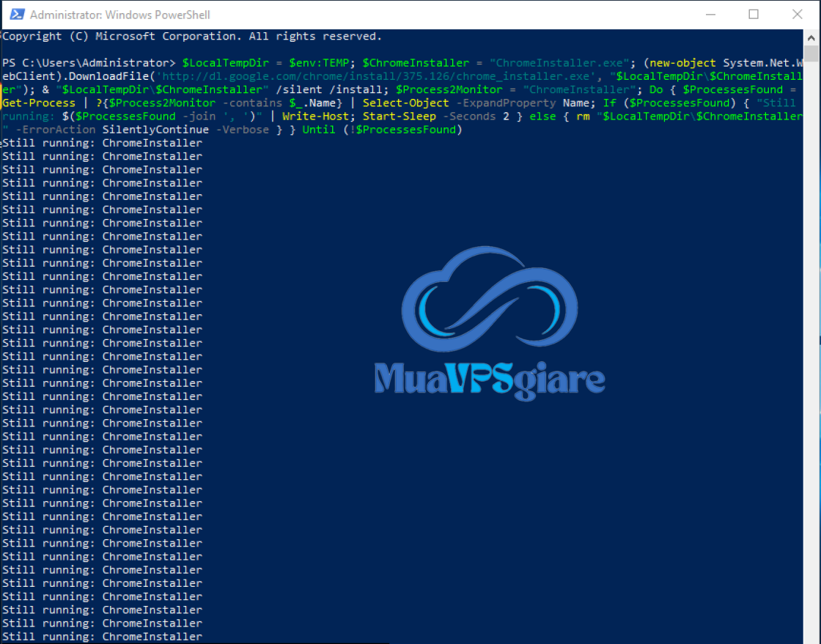The height and width of the screenshot is (644, 821).
Task: Click the first 'Still running: ChromeInstaller' line
Action: pyautogui.click(x=102, y=143)
